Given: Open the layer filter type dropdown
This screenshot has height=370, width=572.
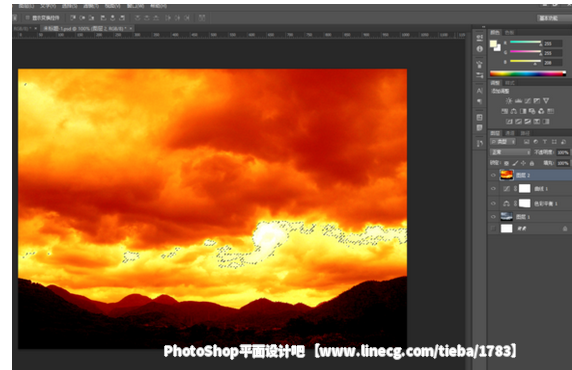Looking at the screenshot, I should (x=503, y=142).
